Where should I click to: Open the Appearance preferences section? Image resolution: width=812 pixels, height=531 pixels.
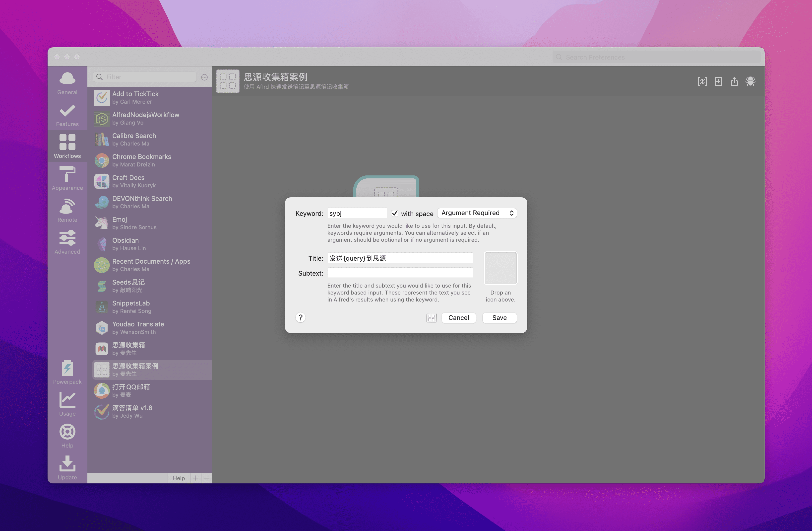tap(67, 178)
